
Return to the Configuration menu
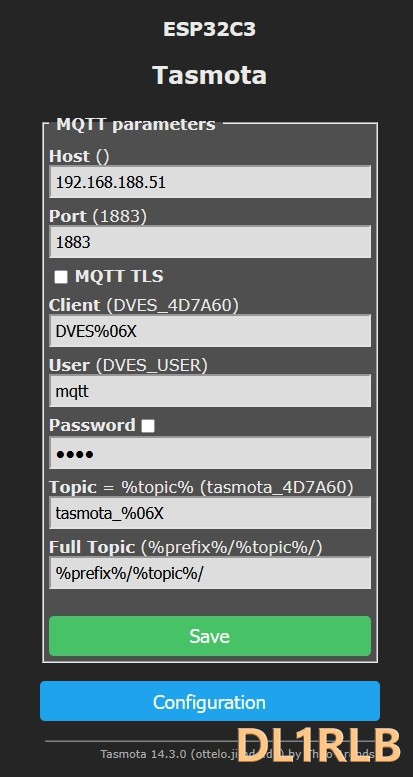(210, 701)
